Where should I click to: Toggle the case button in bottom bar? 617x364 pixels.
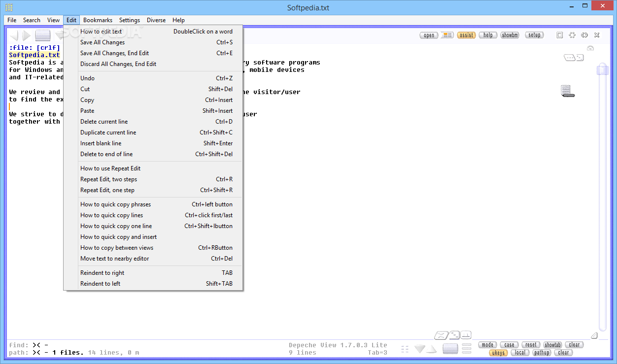tap(509, 345)
